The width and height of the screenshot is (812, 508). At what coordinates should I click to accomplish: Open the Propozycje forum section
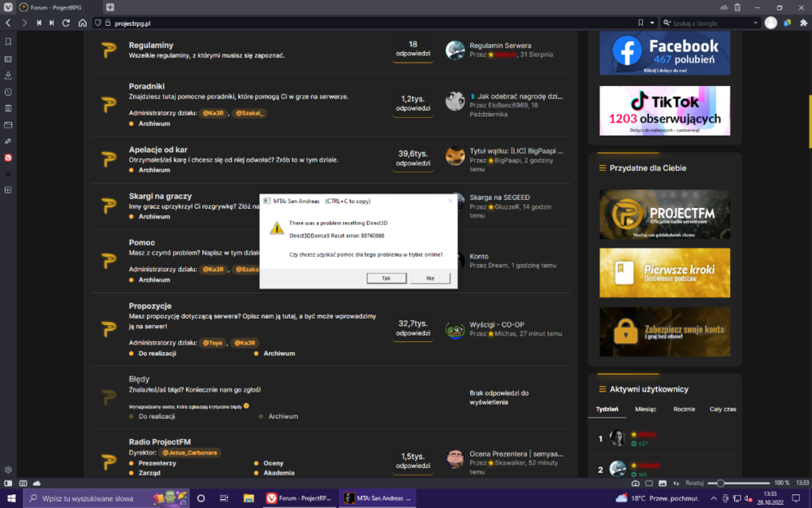tap(150, 306)
